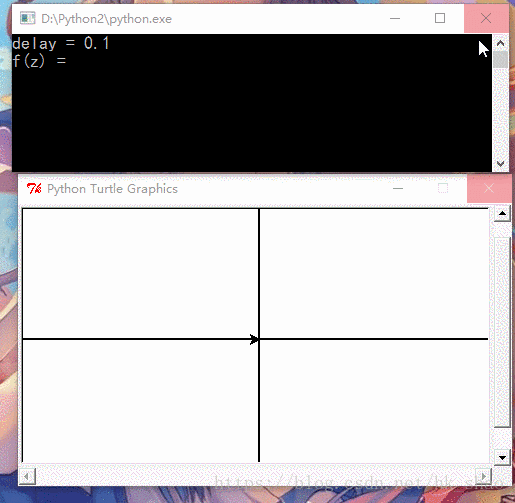515x503 pixels.
Task: Click the turtle arrow cursor at the origin
Action: click(x=254, y=339)
